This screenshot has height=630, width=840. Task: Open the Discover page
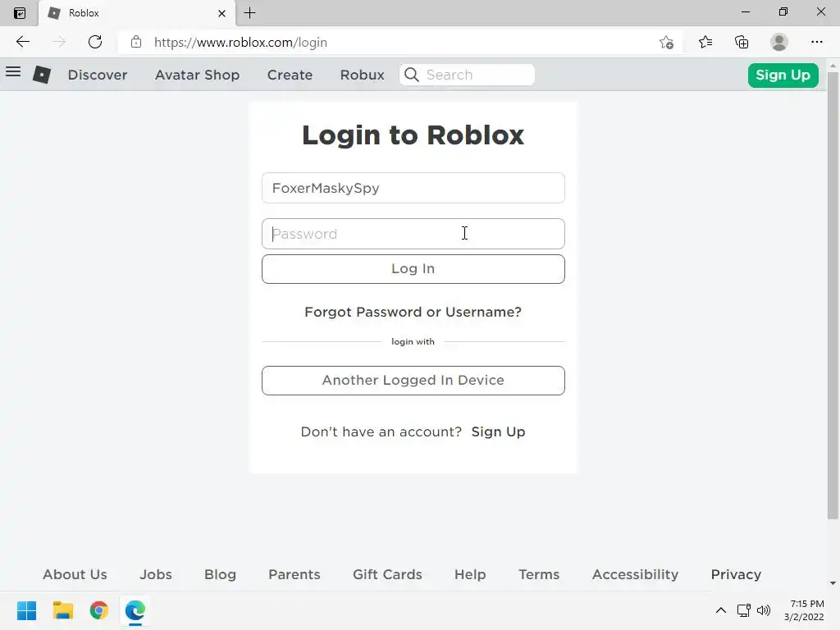pyautogui.click(x=98, y=75)
